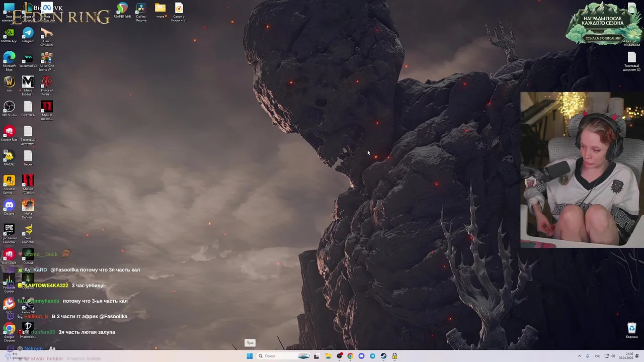This screenshot has height=362, width=644.
Task: Open Google Chrome from the taskbar
Action: pos(350,356)
